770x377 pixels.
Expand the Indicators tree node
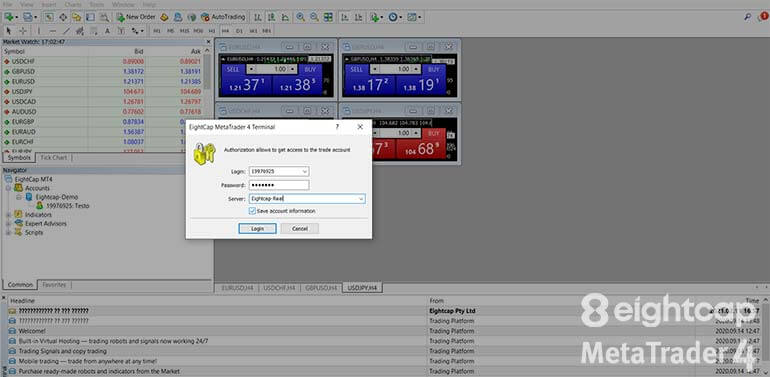[8, 215]
